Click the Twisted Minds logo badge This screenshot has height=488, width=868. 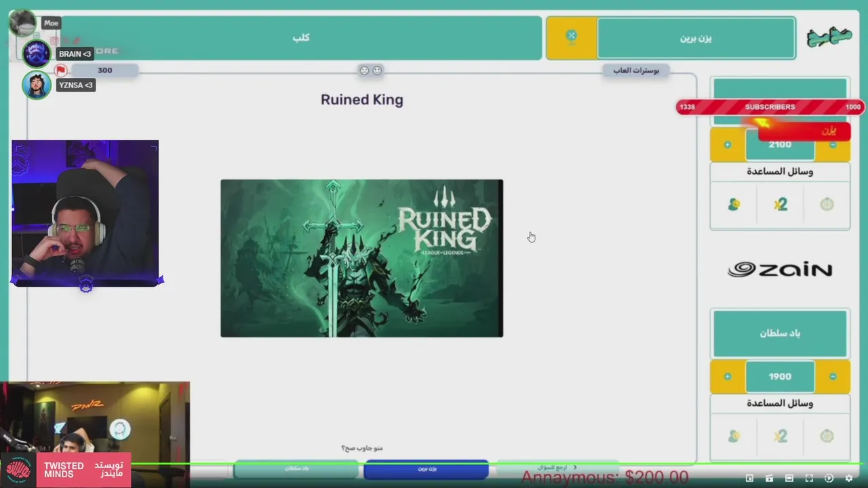tap(18, 470)
